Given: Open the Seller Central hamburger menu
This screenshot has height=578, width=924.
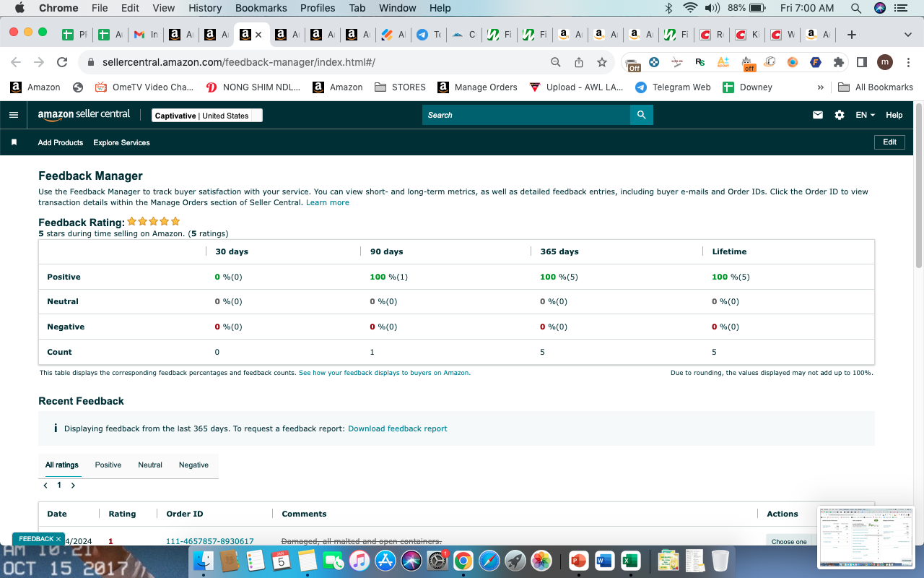Looking at the screenshot, I should 13,115.
